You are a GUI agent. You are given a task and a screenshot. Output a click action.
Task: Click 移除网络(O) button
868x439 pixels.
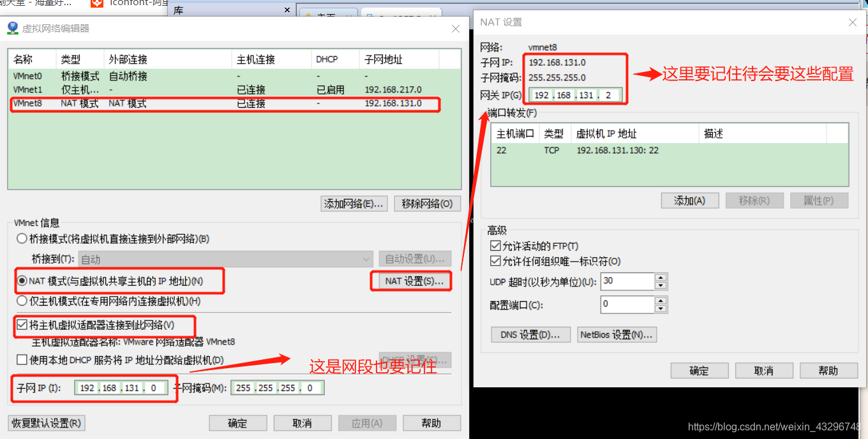pyautogui.click(x=428, y=204)
